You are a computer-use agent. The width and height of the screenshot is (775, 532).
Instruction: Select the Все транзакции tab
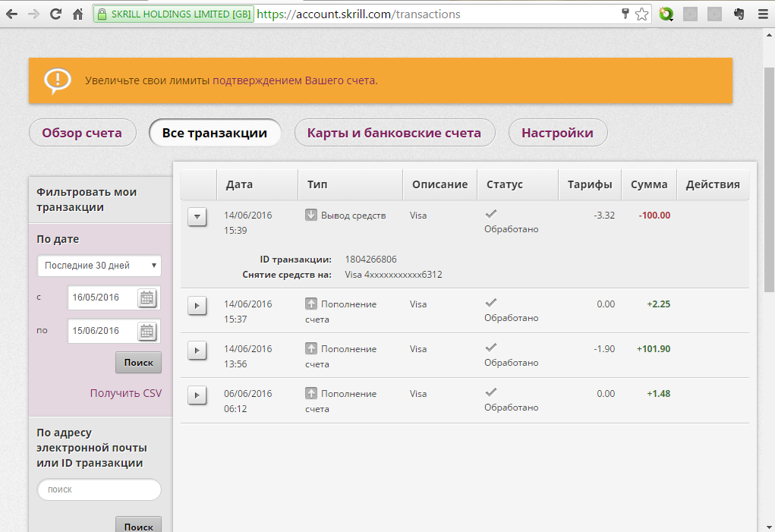click(x=215, y=132)
